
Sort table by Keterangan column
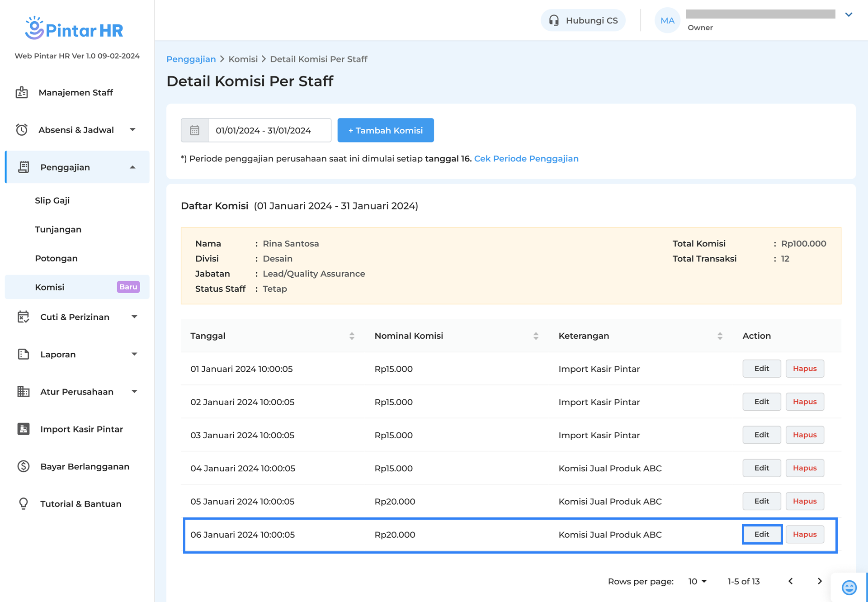pos(720,336)
